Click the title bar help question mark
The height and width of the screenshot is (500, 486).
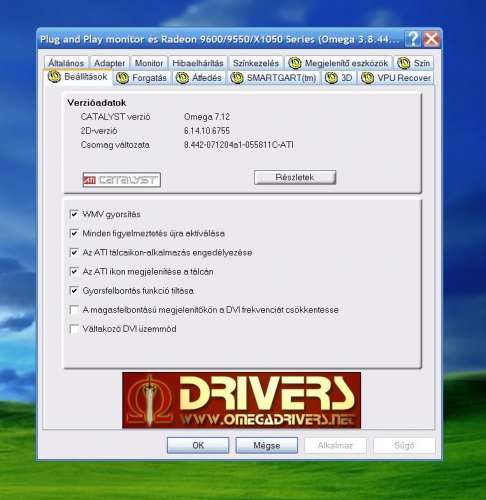pos(413,39)
